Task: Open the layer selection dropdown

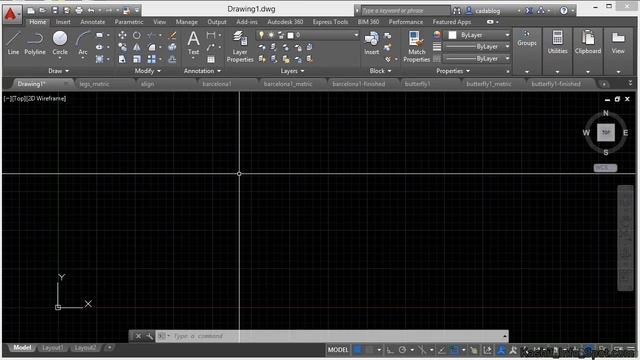Action: (x=356, y=35)
